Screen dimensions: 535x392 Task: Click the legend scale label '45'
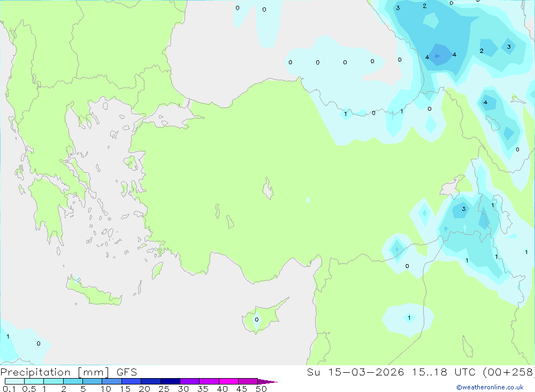click(x=242, y=389)
